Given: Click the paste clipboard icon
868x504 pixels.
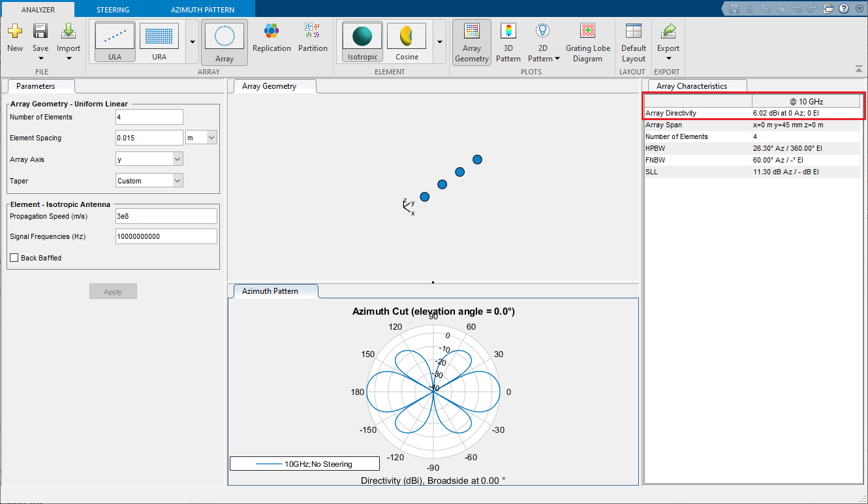Looking at the screenshot, I should click(x=781, y=8).
